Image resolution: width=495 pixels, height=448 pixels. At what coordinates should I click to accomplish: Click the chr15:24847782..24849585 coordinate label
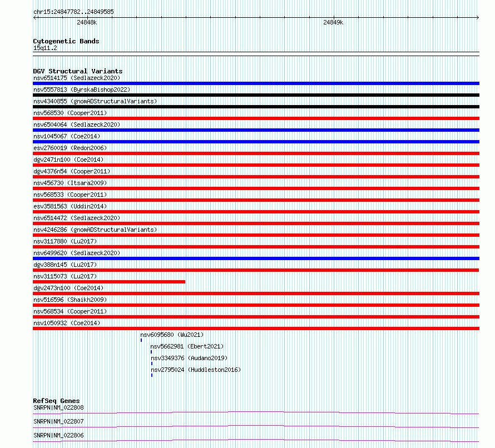click(x=73, y=12)
